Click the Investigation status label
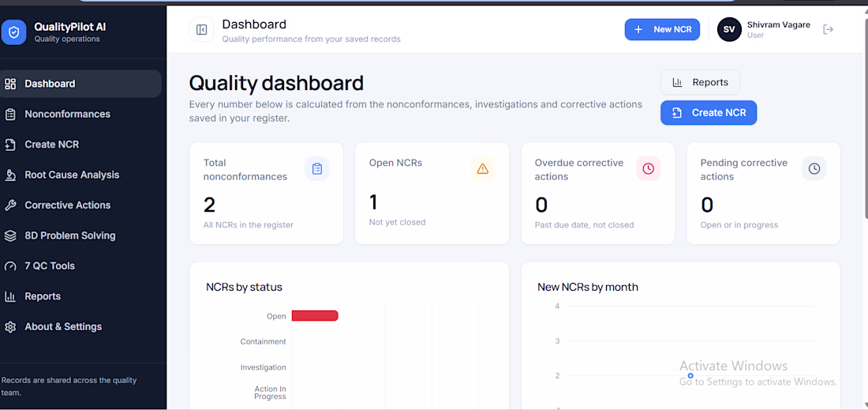Image resolution: width=868 pixels, height=410 pixels. point(263,367)
